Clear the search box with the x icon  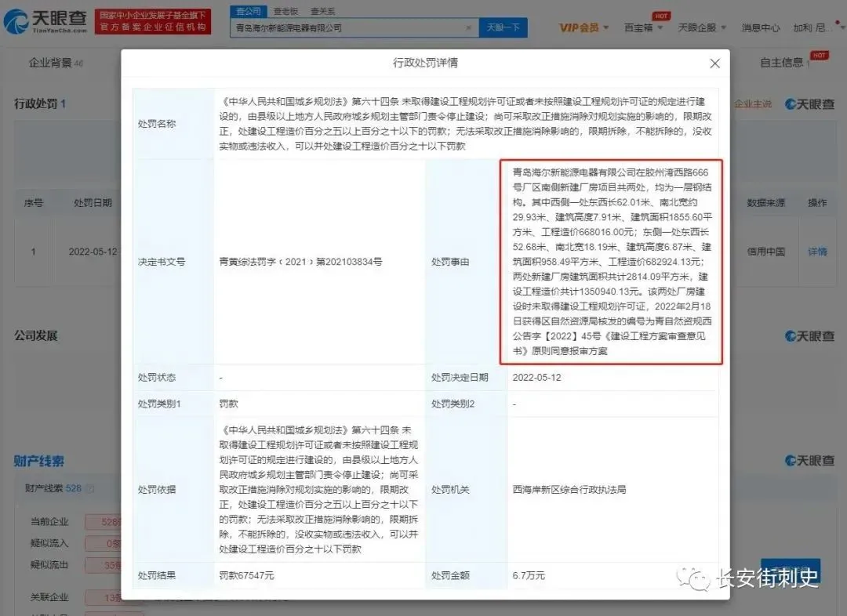coord(468,27)
